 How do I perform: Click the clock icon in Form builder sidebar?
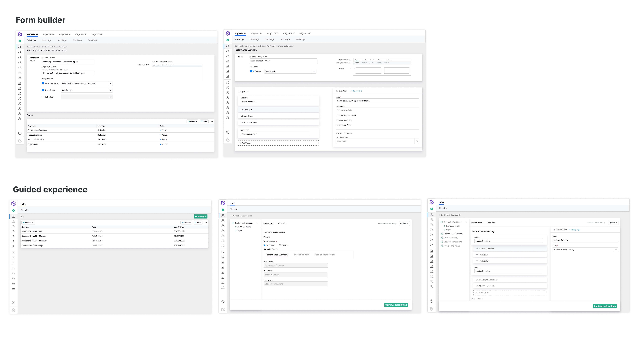click(20, 133)
